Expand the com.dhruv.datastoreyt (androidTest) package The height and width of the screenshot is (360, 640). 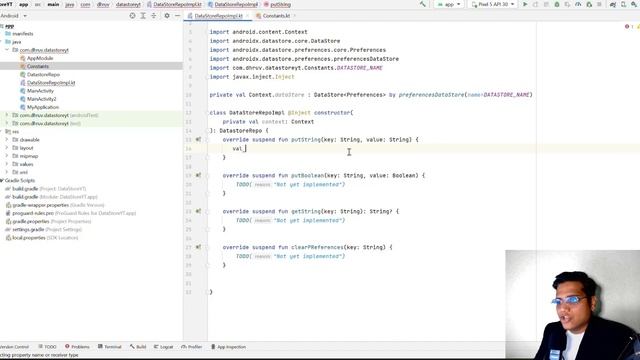click(x=7, y=115)
